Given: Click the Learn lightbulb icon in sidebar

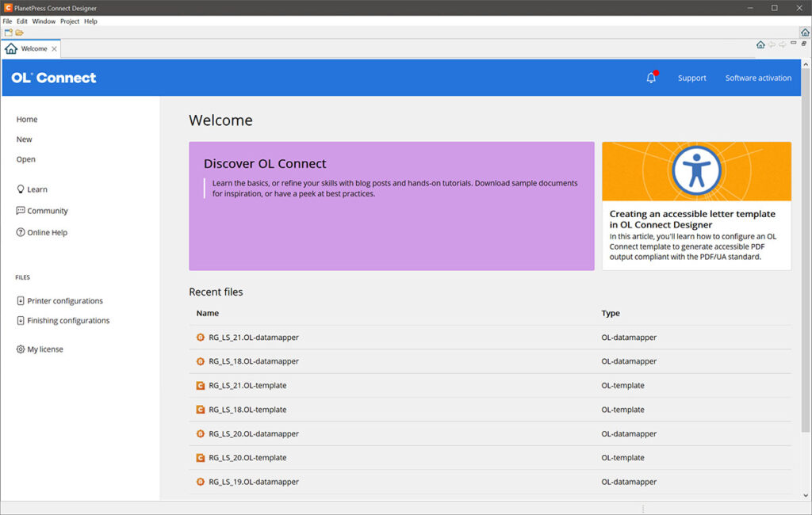Looking at the screenshot, I should coord(21,189).
